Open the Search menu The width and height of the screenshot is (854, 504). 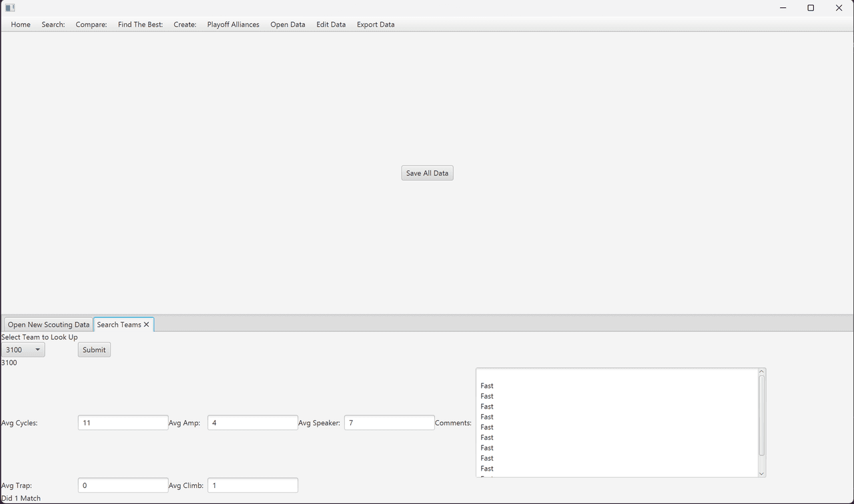53,25
